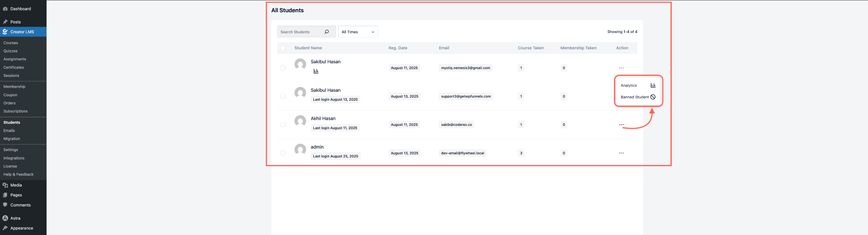This screenshot has width=868, height=235.
Task: Click the Astra theme icon in sidebar
Action: point(5,218)
